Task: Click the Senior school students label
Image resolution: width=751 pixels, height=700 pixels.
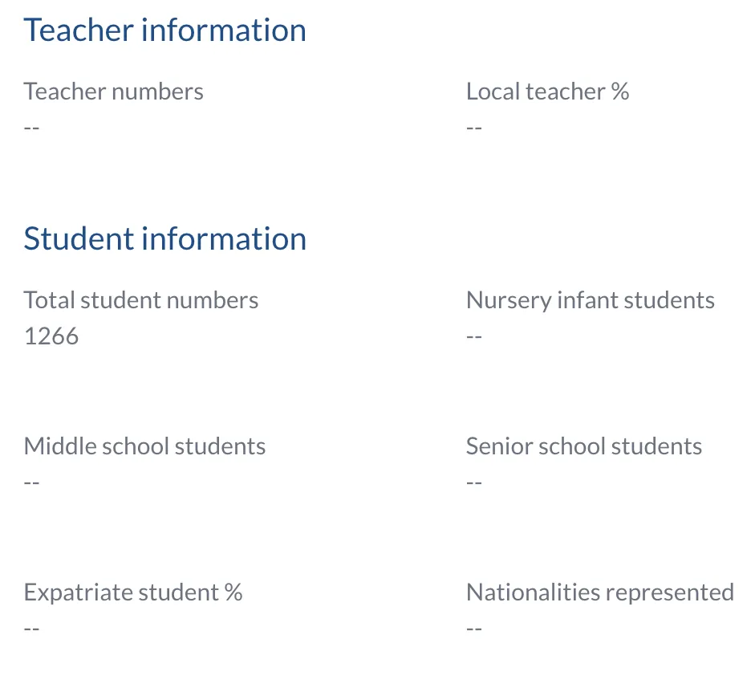Action: tap(584, 446)
